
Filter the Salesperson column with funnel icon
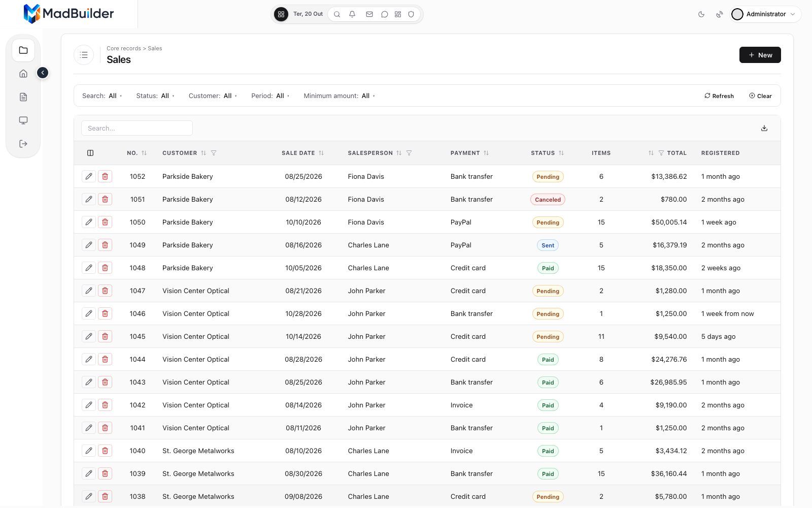coord(409,153)
